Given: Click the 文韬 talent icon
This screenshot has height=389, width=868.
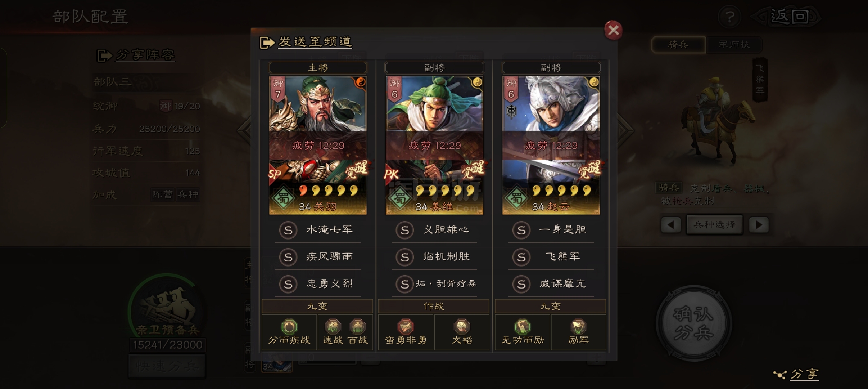Looking at the screenshot, I should pos(462,327).
